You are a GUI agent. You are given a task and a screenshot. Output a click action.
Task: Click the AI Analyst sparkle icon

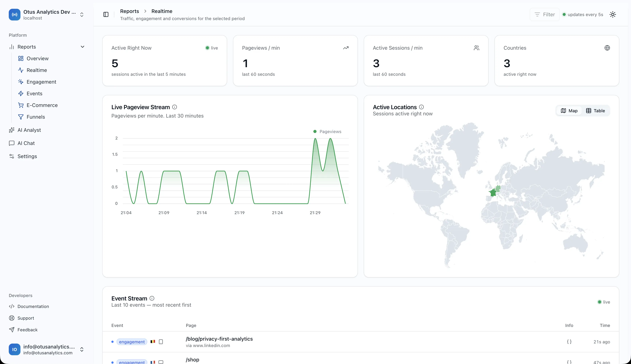tap(12, 130)
